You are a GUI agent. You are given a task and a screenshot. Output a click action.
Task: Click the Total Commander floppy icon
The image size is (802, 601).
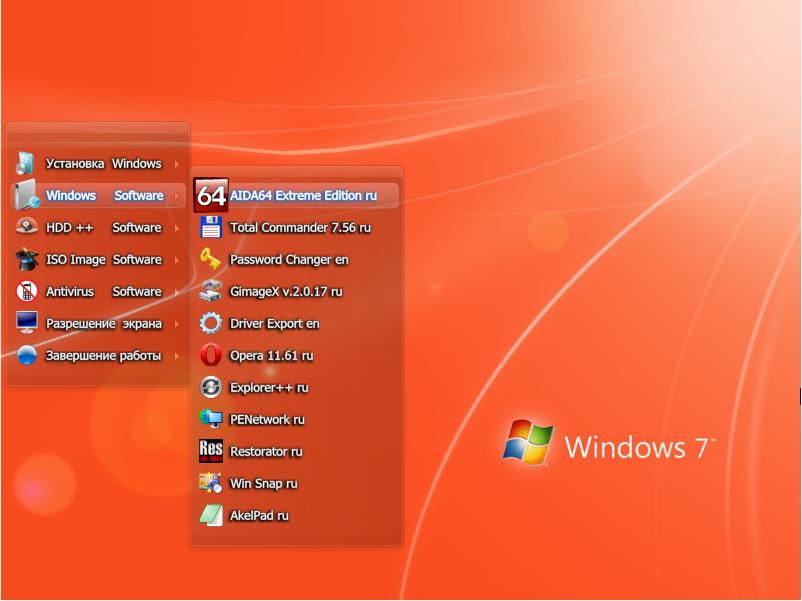click(211, 227)
